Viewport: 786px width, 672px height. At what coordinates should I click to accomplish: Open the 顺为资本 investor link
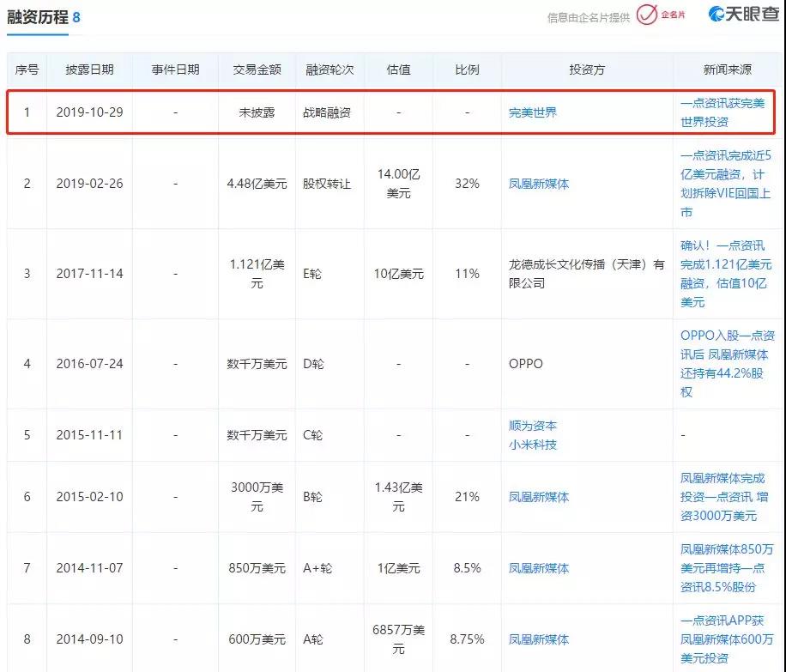pos(533,426)
